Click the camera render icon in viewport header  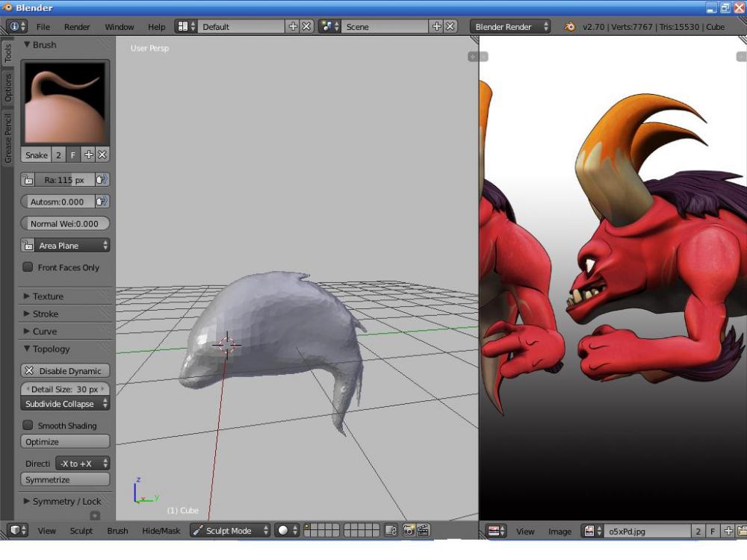tap(409, 531)
